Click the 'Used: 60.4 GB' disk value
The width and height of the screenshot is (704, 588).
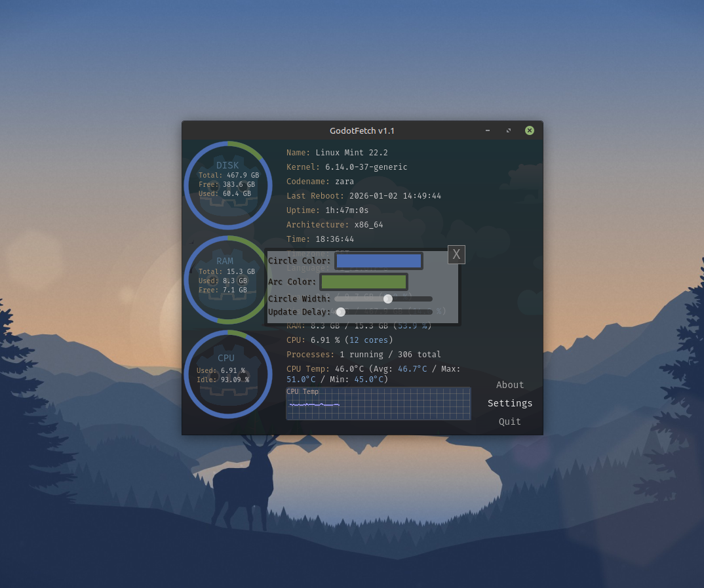coord(224,193)
